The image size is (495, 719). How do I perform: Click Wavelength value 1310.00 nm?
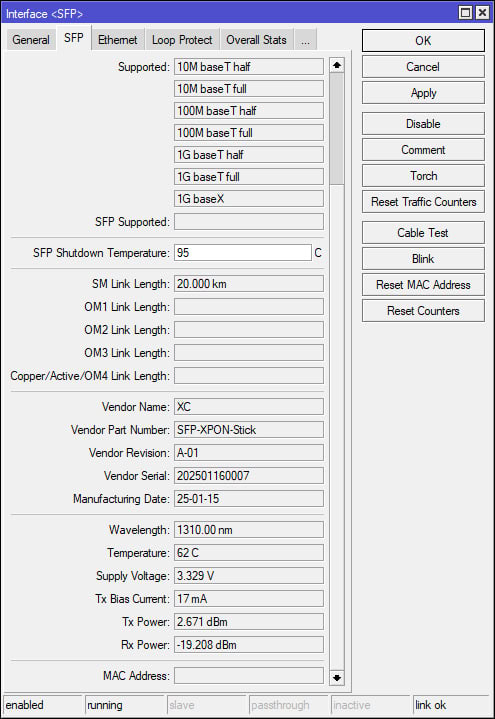click(249, 530)
